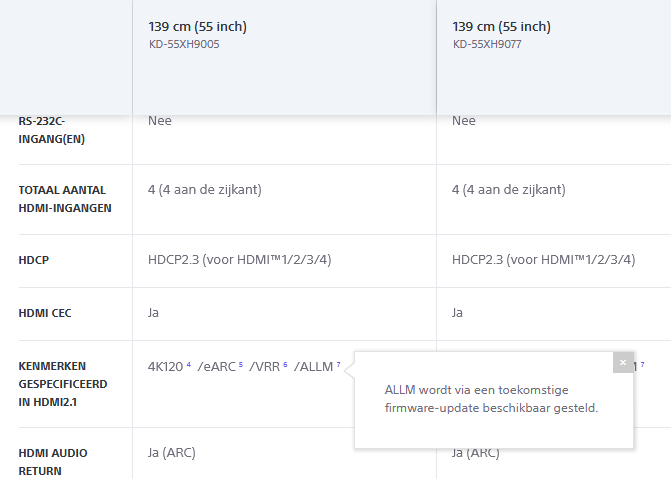Click the KENMERKEN GESPECIFICEERD IN HDMI2.1 label
The width and height of the screenshot is (671, 479).
point(63,383)
